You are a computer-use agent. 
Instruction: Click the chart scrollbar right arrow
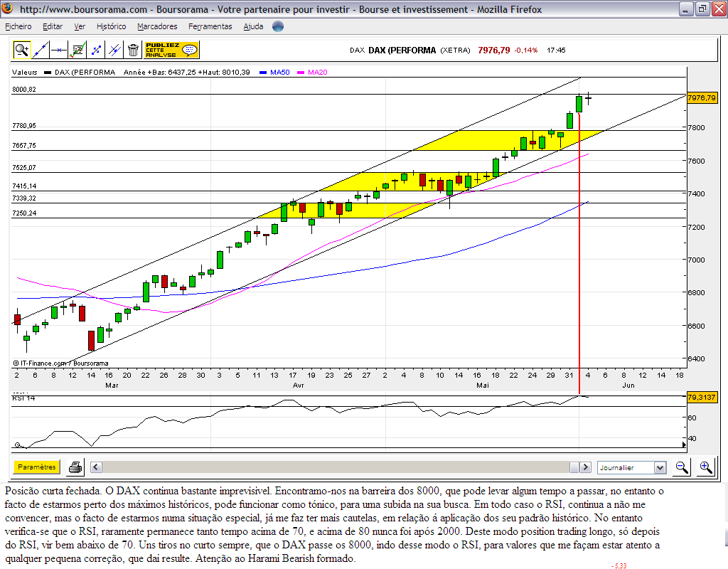click(x=586, y=467)
